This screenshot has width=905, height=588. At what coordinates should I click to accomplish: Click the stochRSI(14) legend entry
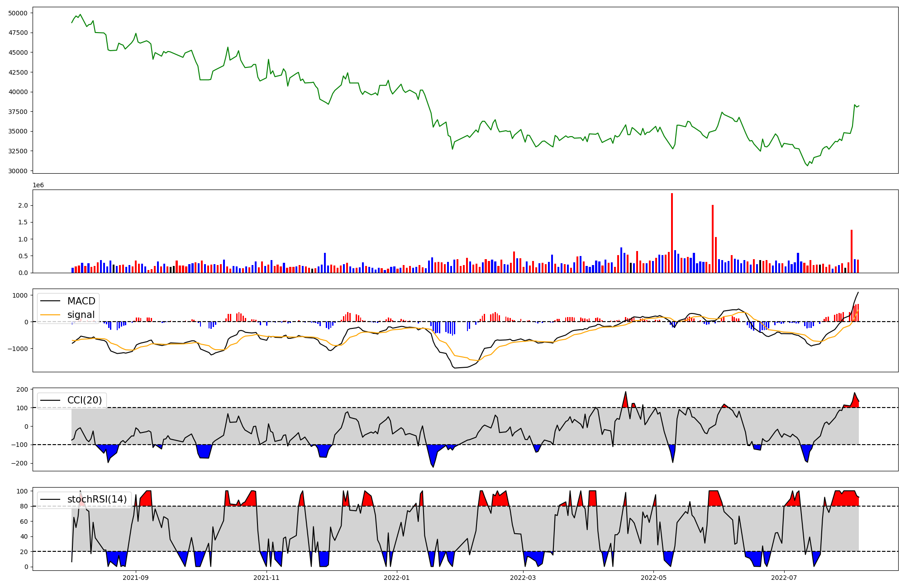[97, 499]
